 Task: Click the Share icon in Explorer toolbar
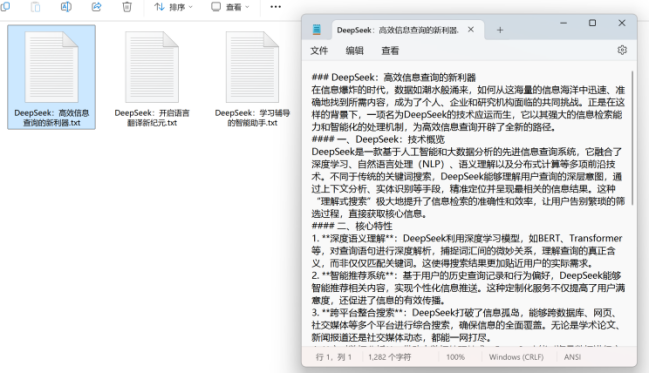tap(96, 7)
